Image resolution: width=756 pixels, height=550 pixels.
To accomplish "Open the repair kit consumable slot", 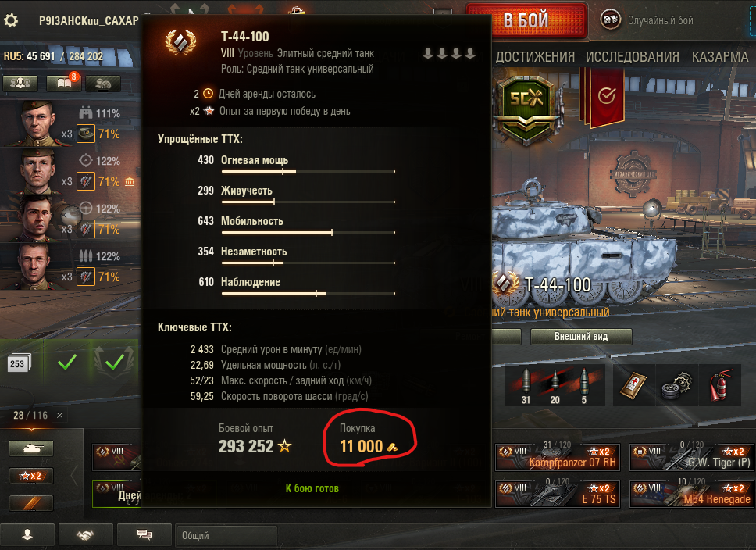I will pyautogui.click(x=676, y=385).
